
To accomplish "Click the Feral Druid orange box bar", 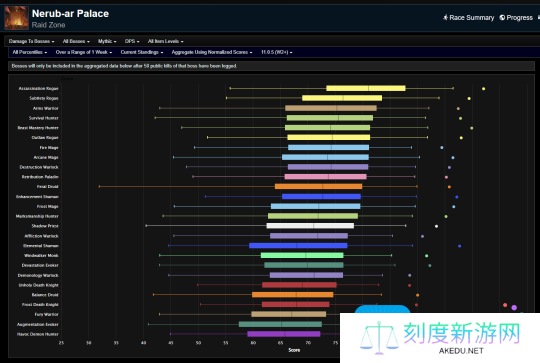I will tap(319, 187).
